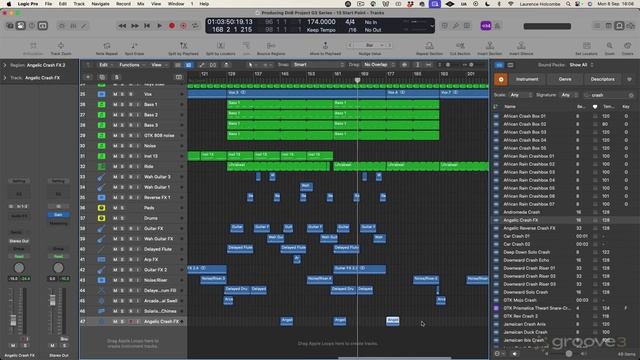Go to beginning with transport button
This screenshot has width=640, height=360.
[x=147, y=26]
